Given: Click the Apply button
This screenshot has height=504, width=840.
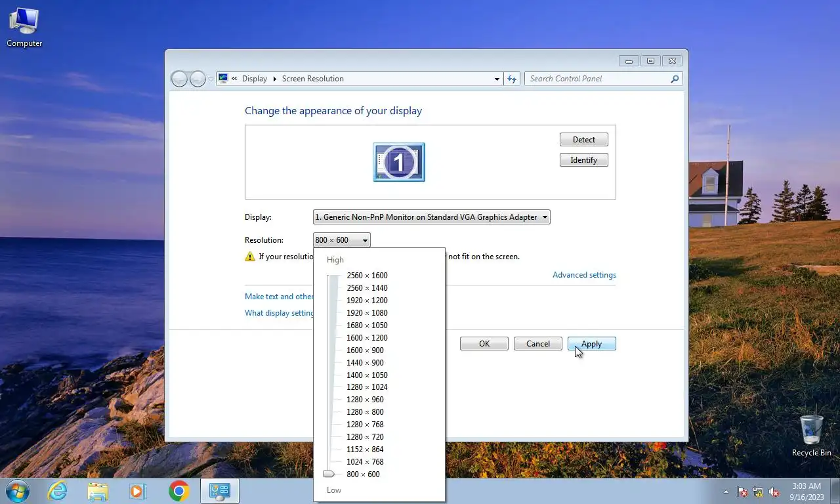Looking at the screenshot, I should pyautogui.click(x=591, y=344).
